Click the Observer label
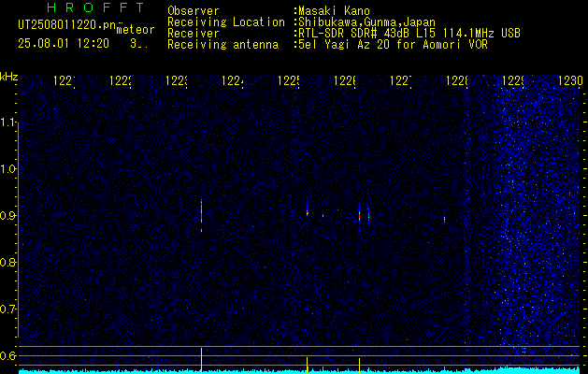588x374 pixels. 194,10
